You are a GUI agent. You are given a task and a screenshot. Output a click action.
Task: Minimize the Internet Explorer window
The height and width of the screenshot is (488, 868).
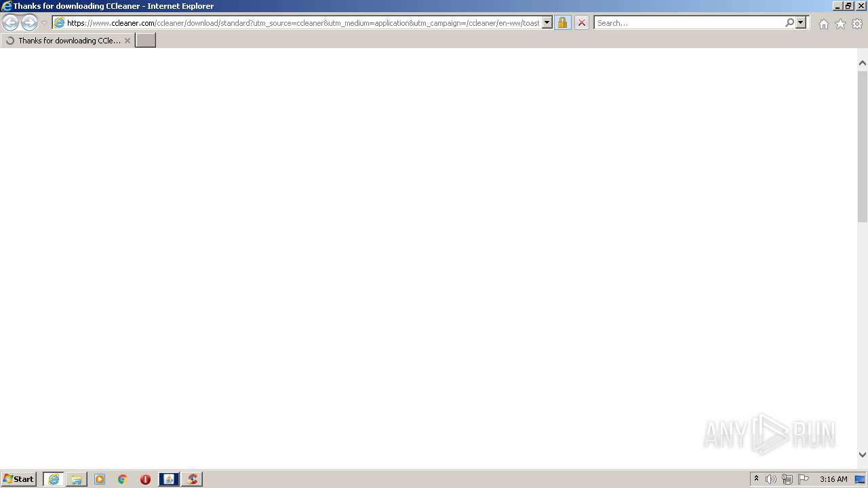pyautogui.click(x=837, y=6)
